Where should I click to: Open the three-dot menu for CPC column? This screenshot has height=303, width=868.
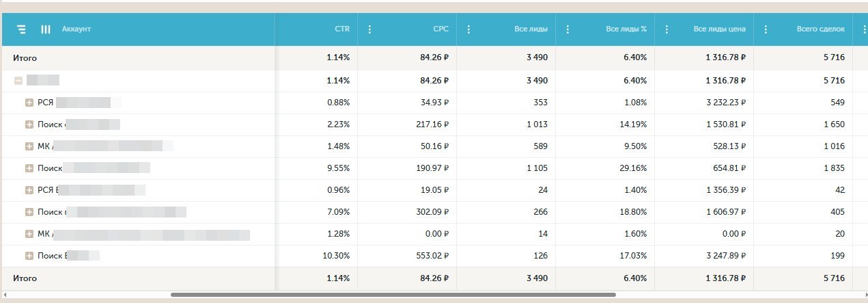[x=369, y=29]
